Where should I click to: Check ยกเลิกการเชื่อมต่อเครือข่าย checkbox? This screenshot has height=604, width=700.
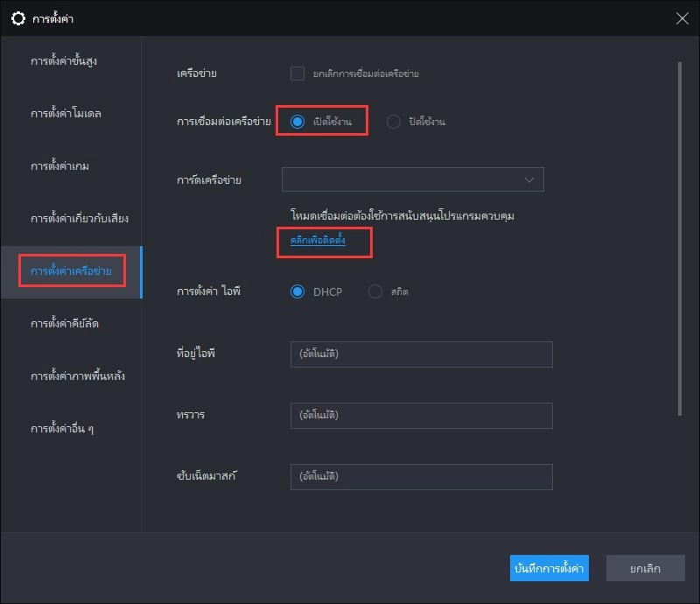298,74
